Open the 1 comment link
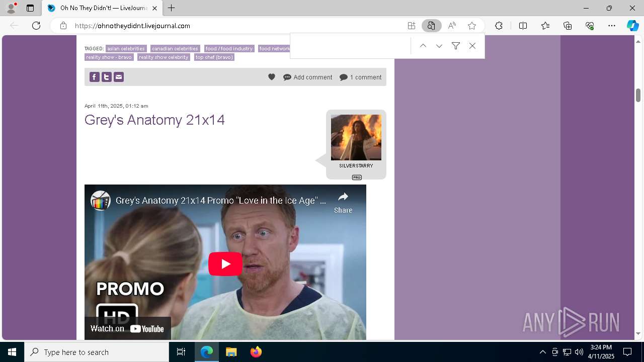The height and width of the screenshot is (362, 644). [360, 77]
